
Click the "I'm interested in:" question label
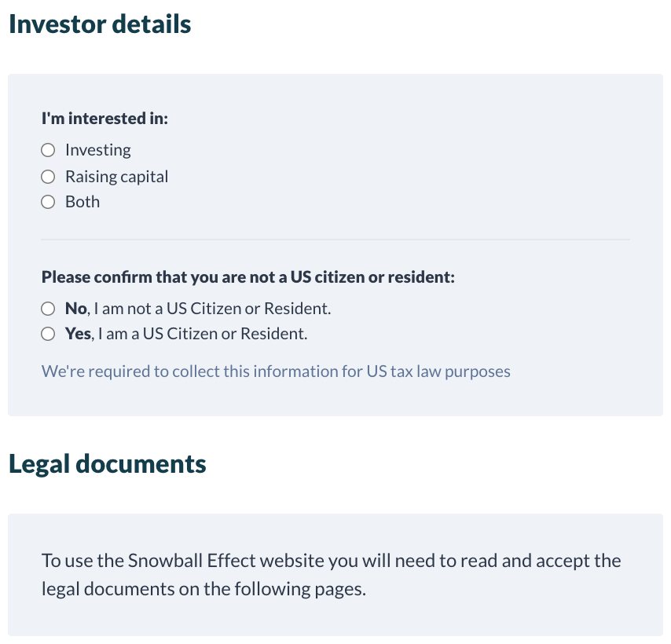pyautogui.click(x=105, y=119)
